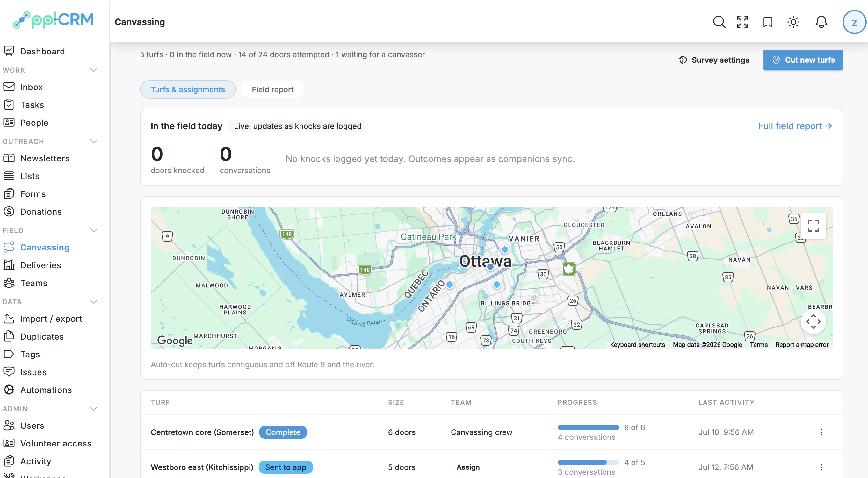
Task: Open Centretown core row options menu
Action: point(821,432)
